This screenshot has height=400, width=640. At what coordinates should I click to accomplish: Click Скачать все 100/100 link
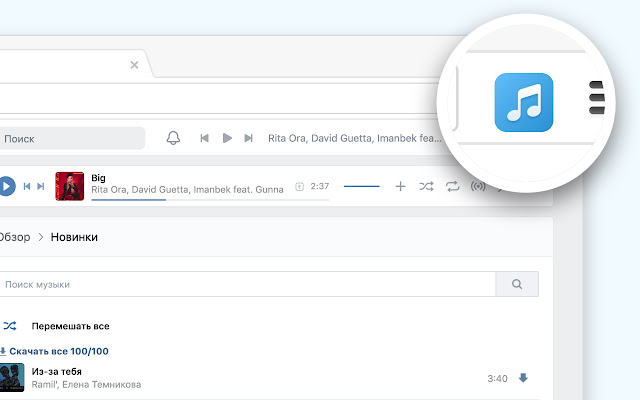[x=55, y=351]
